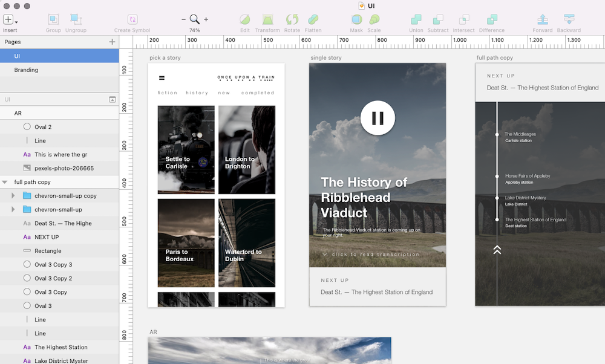Open the completed tab in mockup
Image resolution: width=605 pixels, height=364 pixels.
258,93
